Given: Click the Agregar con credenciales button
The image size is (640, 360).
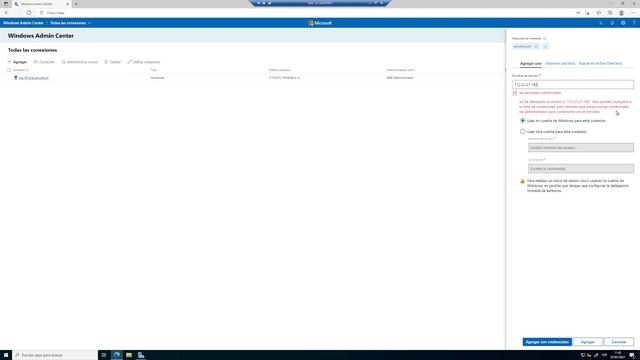Looking at the screenshot, I should coord(547,342).
